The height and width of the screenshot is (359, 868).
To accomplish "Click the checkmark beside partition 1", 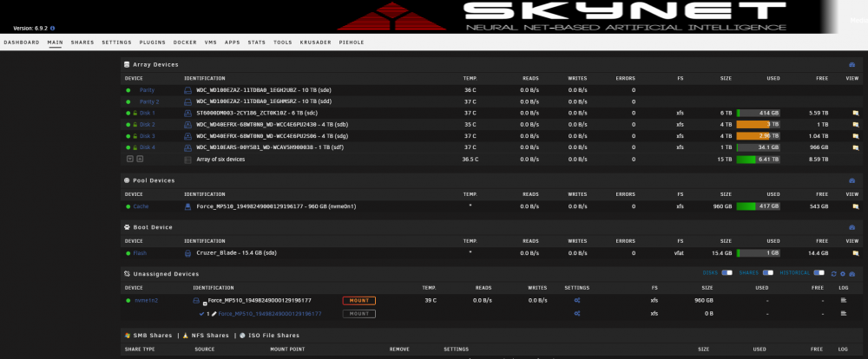I will coord(202,314).
